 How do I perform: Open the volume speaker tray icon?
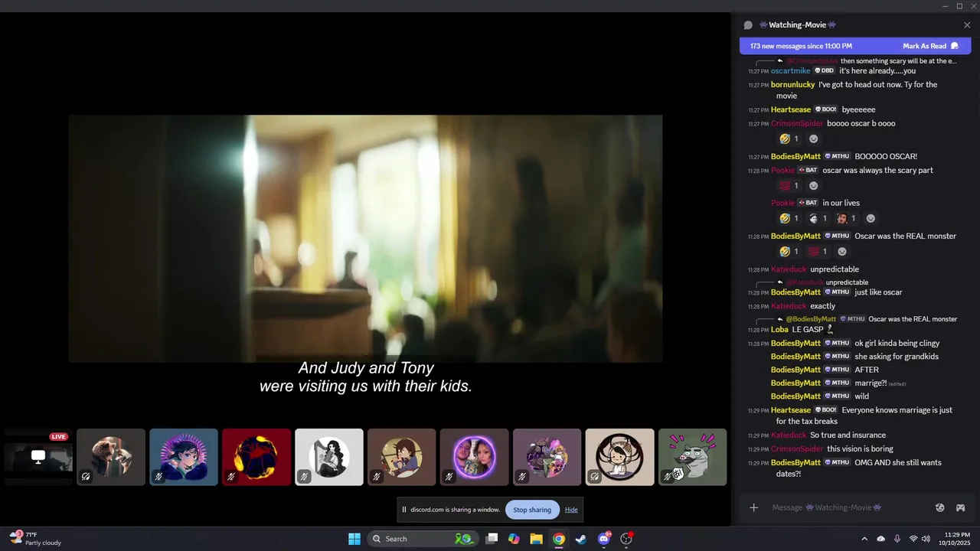coord(926,539)
